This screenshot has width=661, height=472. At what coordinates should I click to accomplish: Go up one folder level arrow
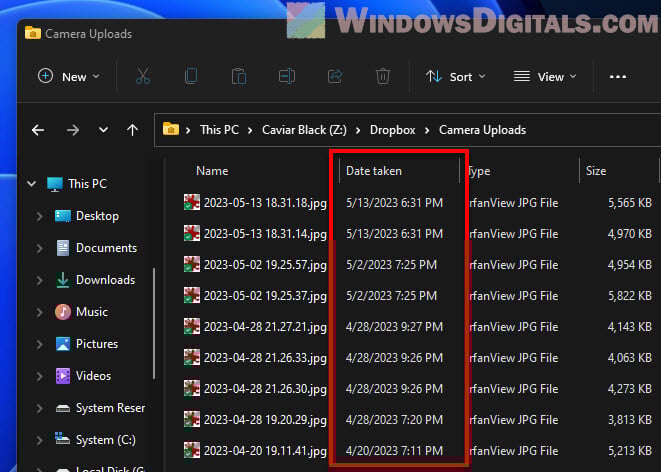pos(132,130)
